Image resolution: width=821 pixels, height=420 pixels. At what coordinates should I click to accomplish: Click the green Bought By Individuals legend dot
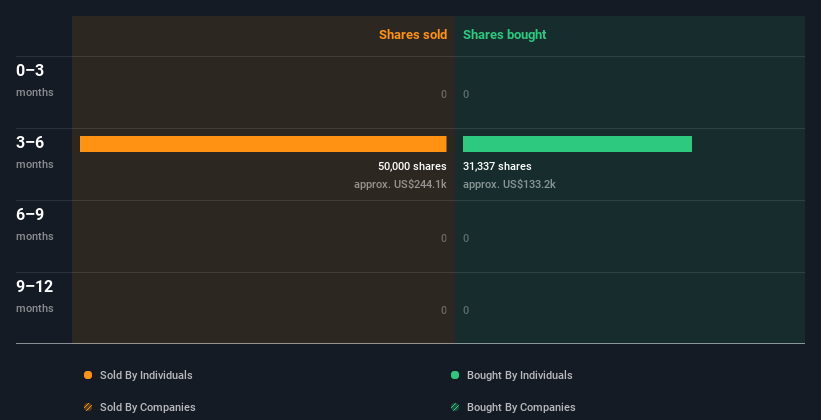455,375
